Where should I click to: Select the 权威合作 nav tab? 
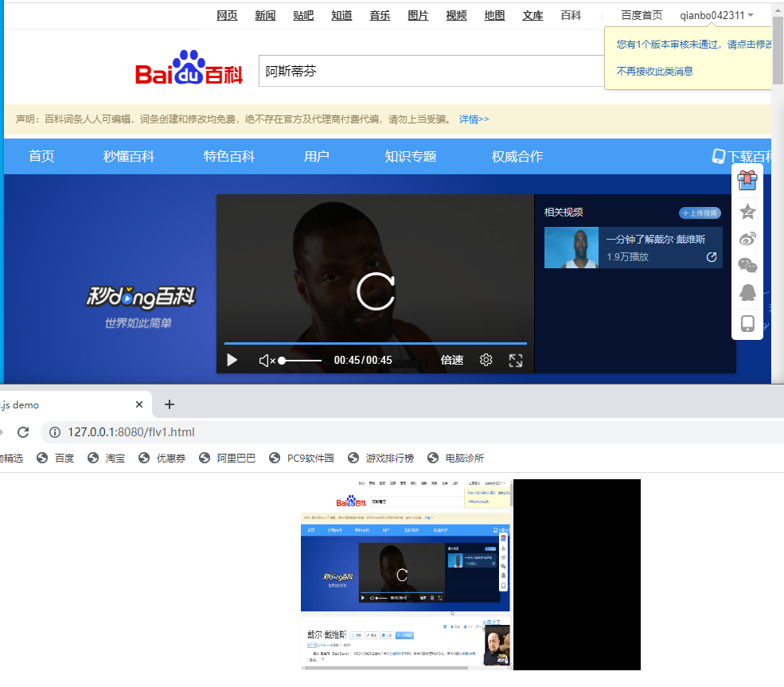(x=517, y=157)
